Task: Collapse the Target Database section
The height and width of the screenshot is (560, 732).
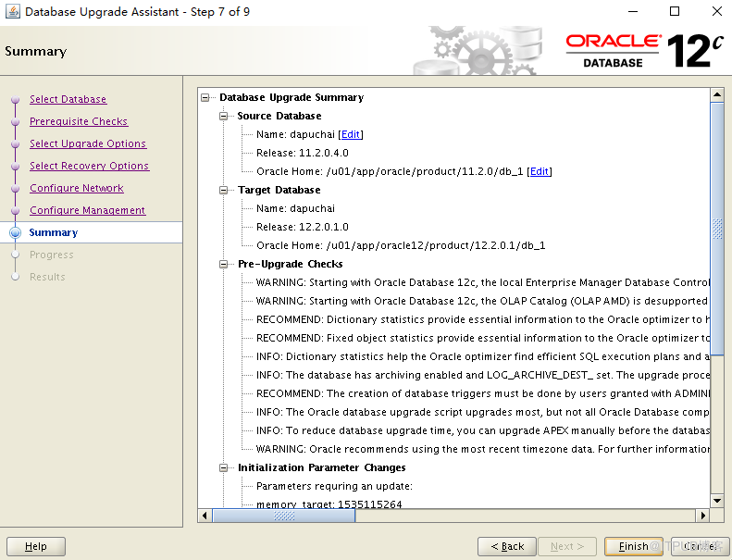Action: (x=224, y=190)
